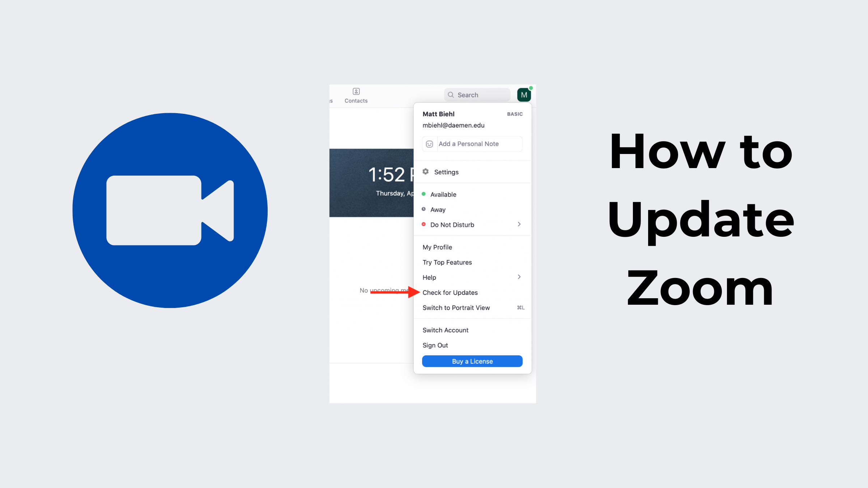The image size is (868, 488).
Task: Select Check for Updates menu item
Action: [450, 292]
